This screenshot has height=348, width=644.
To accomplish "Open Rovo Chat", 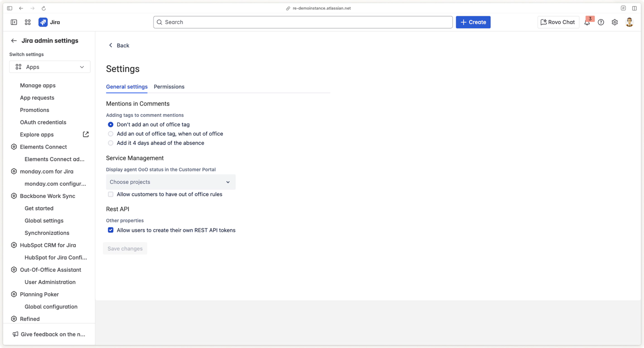I will tap(558, 22).
